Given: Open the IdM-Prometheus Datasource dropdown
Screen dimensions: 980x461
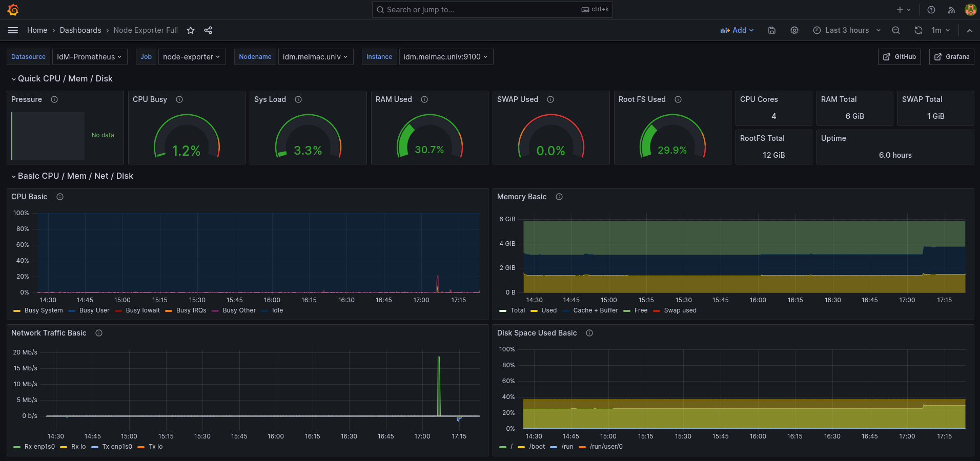Looking at the screenshot, I should pyautogui.click(x=90, y=57).
